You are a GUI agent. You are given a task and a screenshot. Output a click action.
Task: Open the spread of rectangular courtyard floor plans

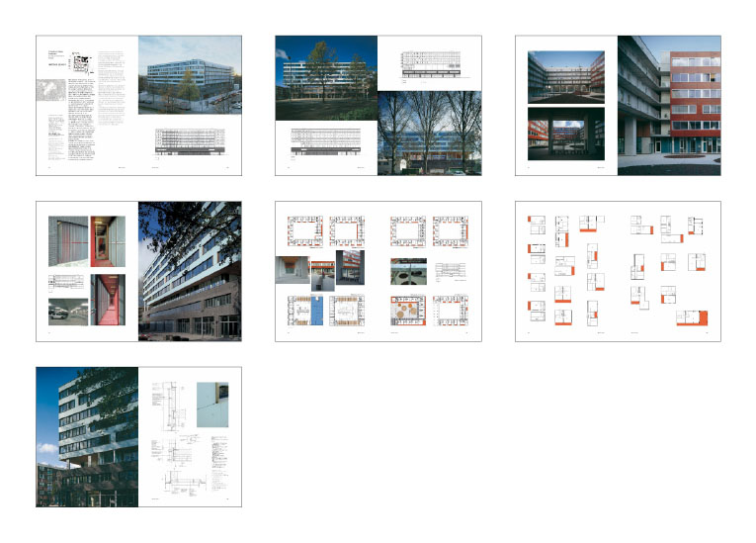378,271
